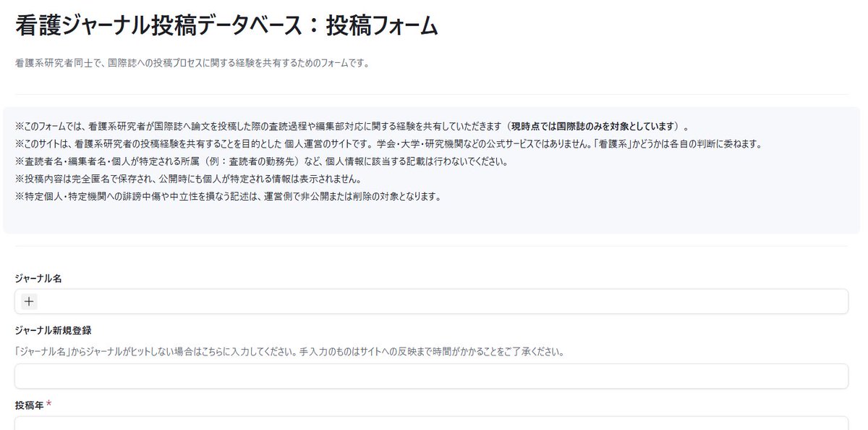Click the notice line starting ※このサイトは
868x430 pixels.
pyautogui.click(x=388, y=143)
